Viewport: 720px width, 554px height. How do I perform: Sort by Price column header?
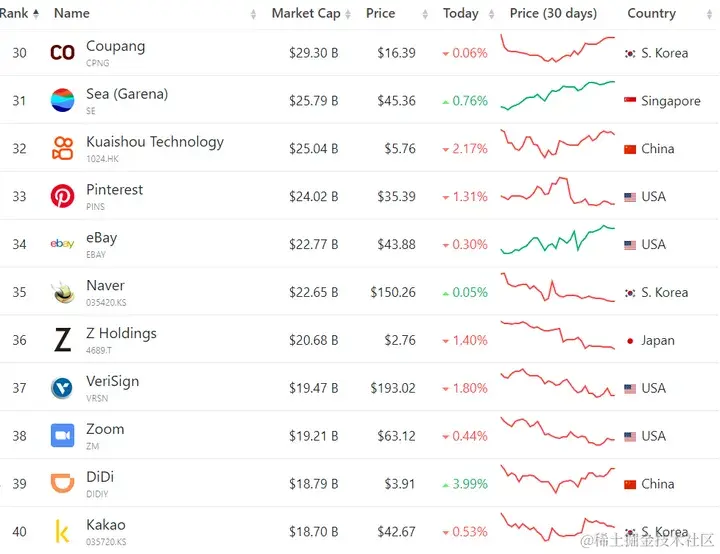point(380,14)
